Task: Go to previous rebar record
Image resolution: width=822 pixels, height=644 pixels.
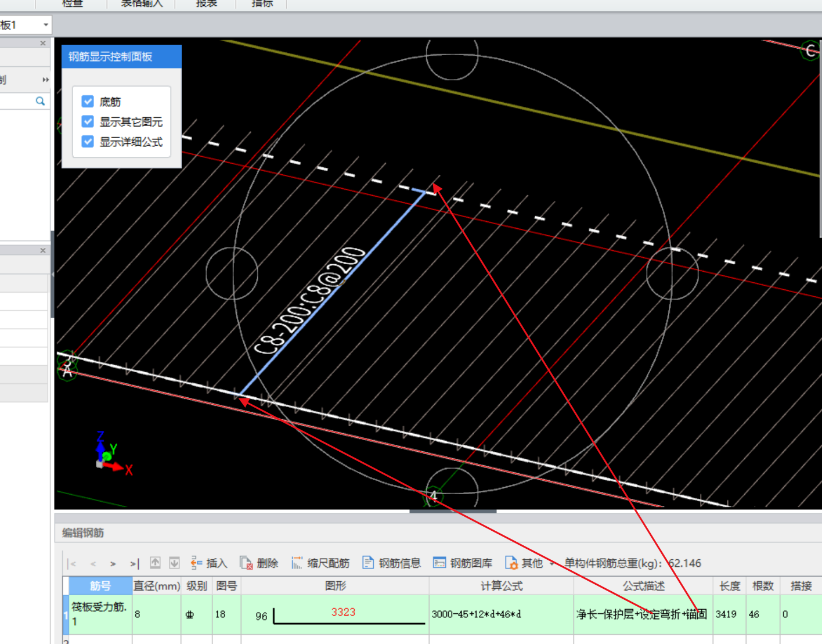Action: pos(93,563)
